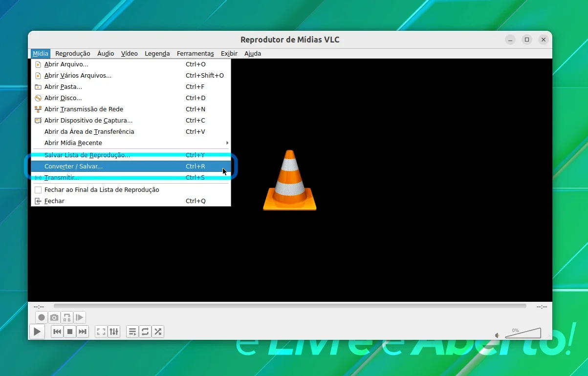
Task: Toggle shuffle random playback icon
Action: click(158, 332)
